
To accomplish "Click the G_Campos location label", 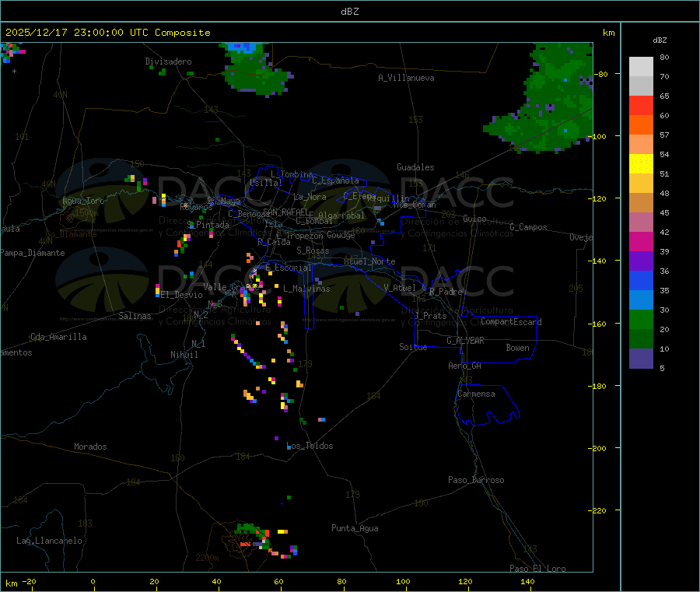I will 528,227.
